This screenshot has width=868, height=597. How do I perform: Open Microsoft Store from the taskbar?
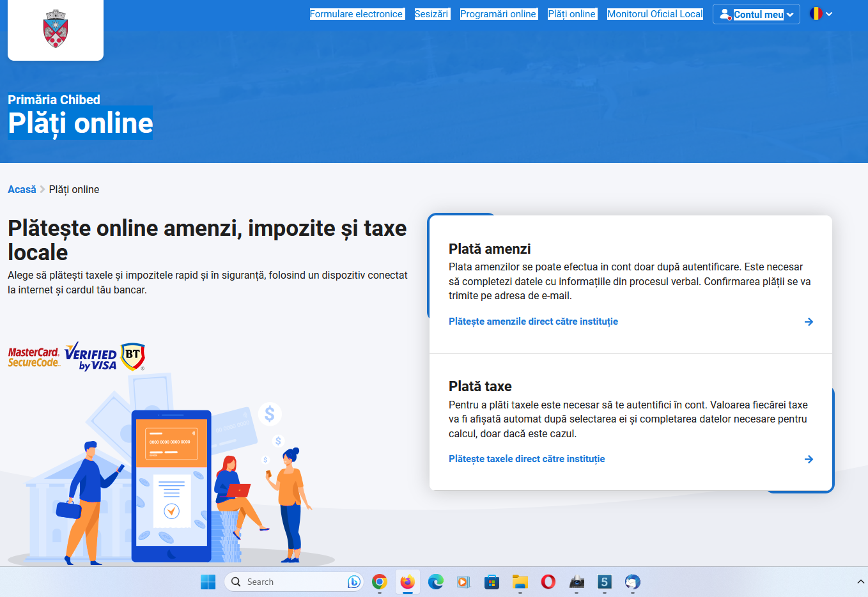(x=492, y=582)
